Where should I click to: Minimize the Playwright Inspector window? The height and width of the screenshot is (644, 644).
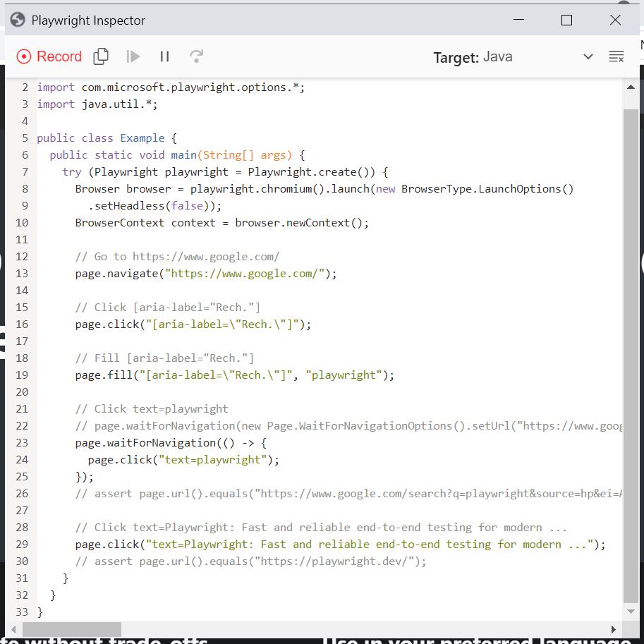point(518,20)
